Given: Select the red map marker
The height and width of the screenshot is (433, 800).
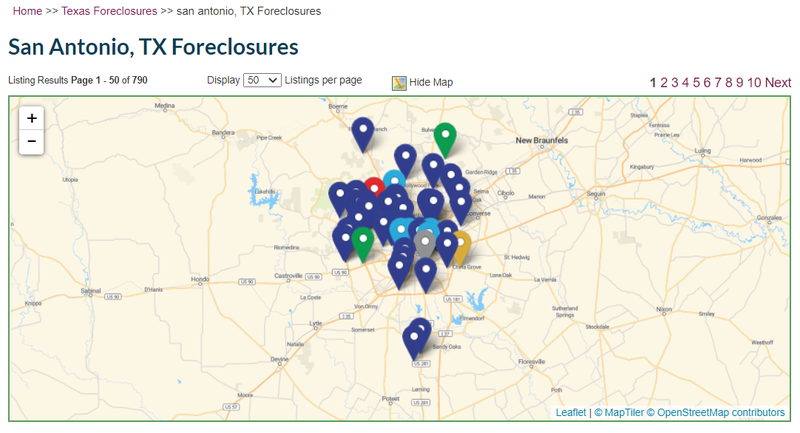Looking at the screenshot, I should (374, 187).
